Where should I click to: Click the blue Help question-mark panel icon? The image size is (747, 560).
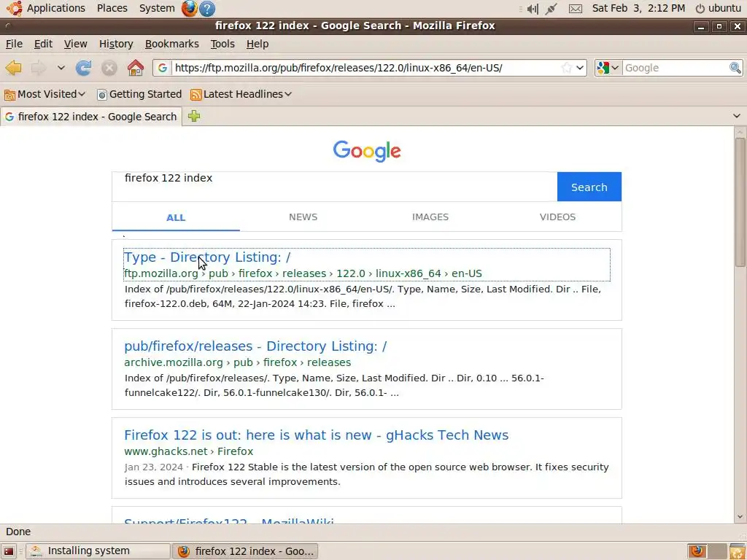(x=206, y=9)
